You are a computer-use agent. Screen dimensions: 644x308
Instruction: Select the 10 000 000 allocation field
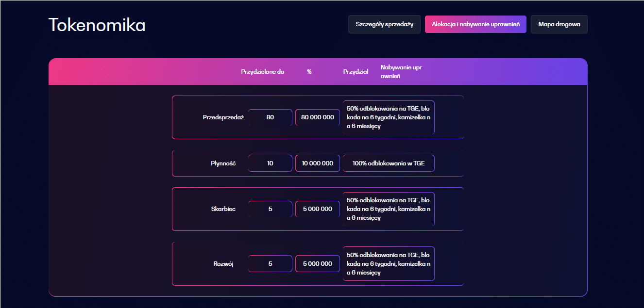317,163
